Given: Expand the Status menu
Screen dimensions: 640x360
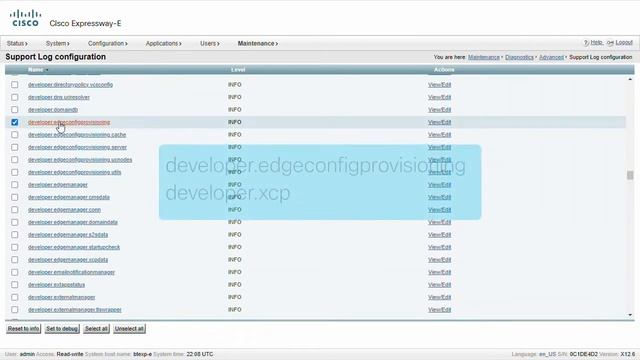Looking at the screenshot, I should [17, 43].
